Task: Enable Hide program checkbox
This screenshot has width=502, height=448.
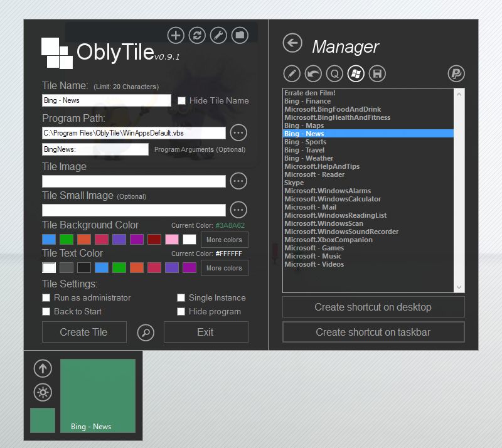Action: (x=181, y=312)
